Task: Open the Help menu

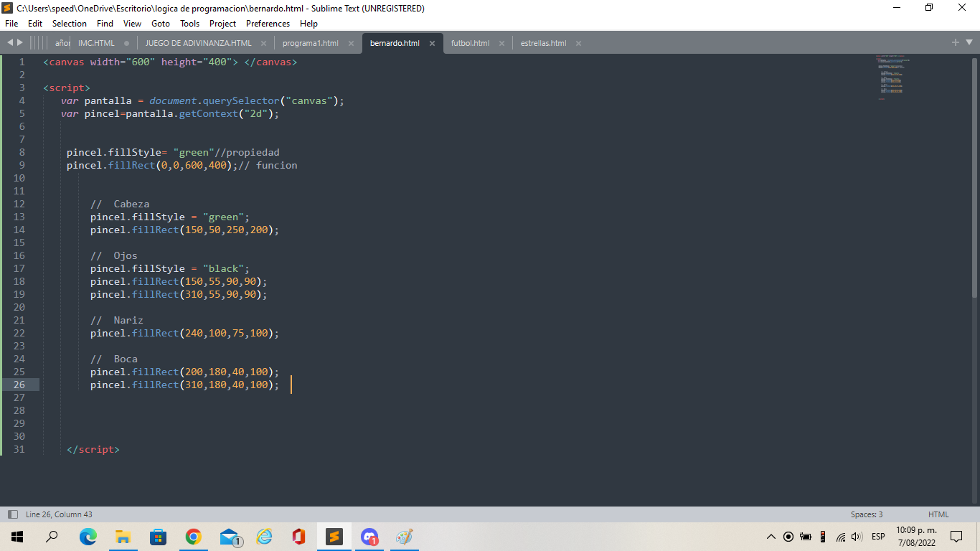Action: (x=308, y=24)
